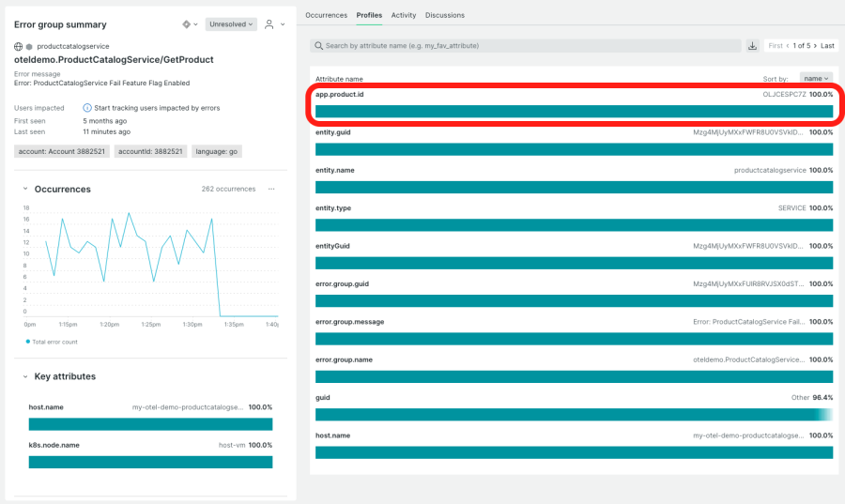
Task: Click the OLJCESPC7Z product id value
Action: click(x=784, y=94)
